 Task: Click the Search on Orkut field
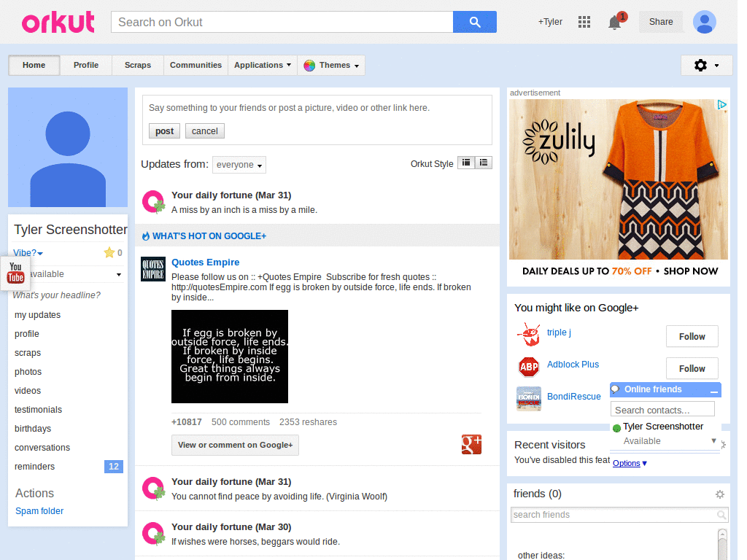282,22
